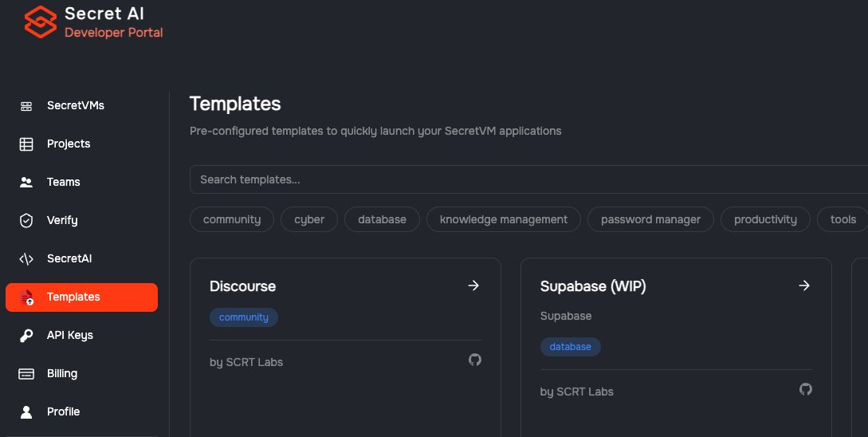Open GitHub link on Discourse card
Screen dimensions: 868x437
click(x=475, y=360)
